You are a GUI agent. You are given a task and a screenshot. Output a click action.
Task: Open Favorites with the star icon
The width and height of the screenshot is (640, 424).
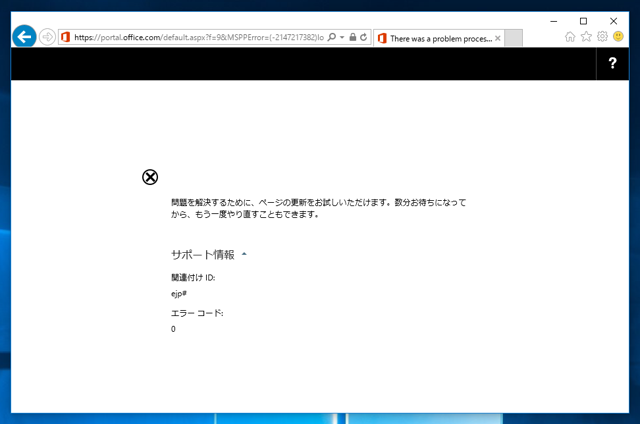point(586,36)
